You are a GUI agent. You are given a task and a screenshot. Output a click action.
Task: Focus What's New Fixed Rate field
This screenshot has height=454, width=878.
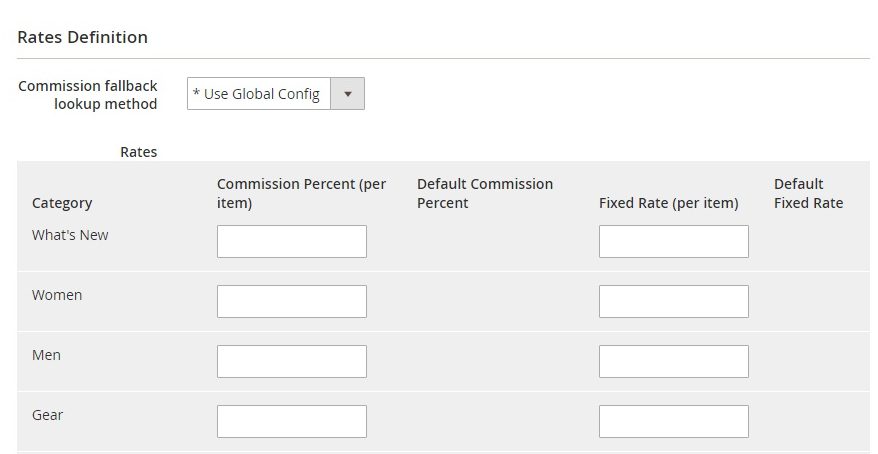pos(674,241)
